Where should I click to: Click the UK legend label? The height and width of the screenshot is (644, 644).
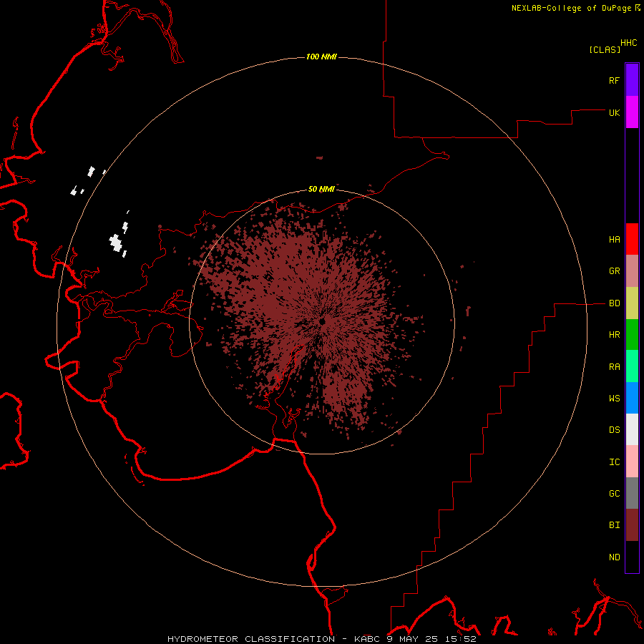pos(614,112)
